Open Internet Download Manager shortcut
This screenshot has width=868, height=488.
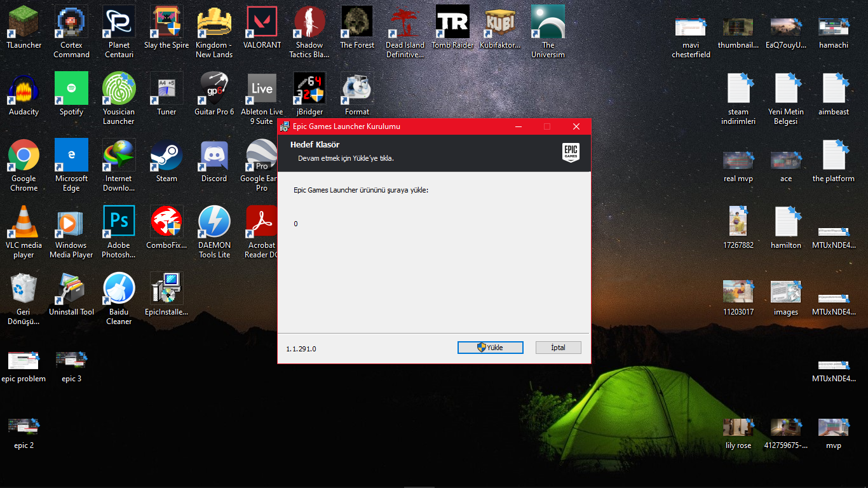(119, 165)
